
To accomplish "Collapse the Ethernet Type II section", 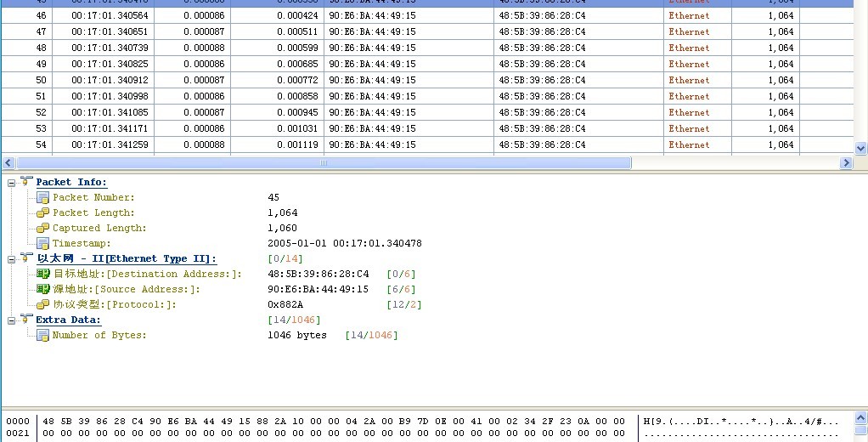I will click(x=12, y=258).
